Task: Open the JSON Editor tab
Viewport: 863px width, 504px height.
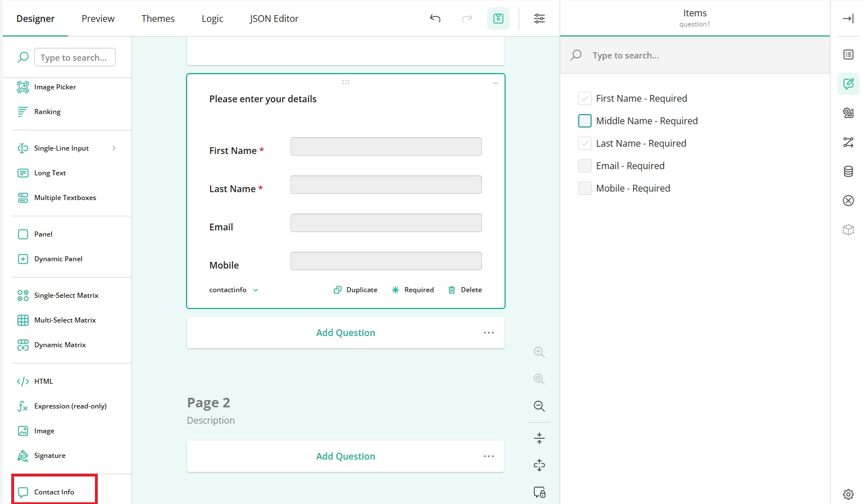Action: (274, 19)
